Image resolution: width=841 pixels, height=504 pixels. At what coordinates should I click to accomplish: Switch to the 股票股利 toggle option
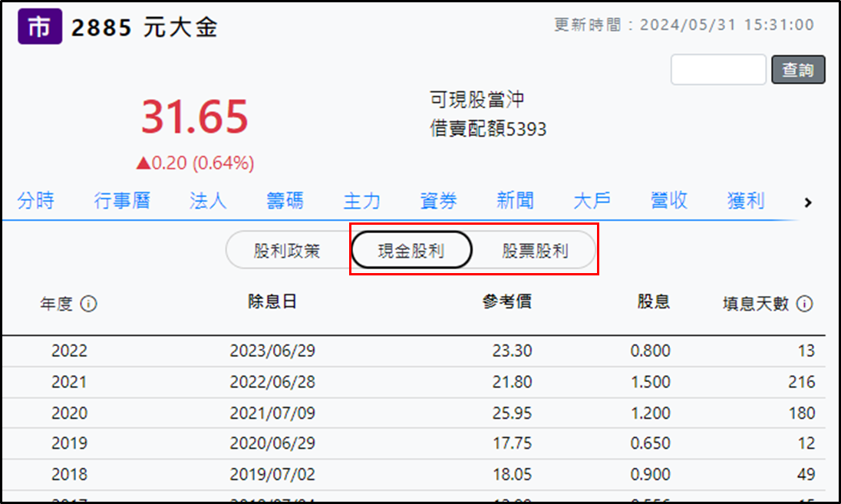point(535,251)
